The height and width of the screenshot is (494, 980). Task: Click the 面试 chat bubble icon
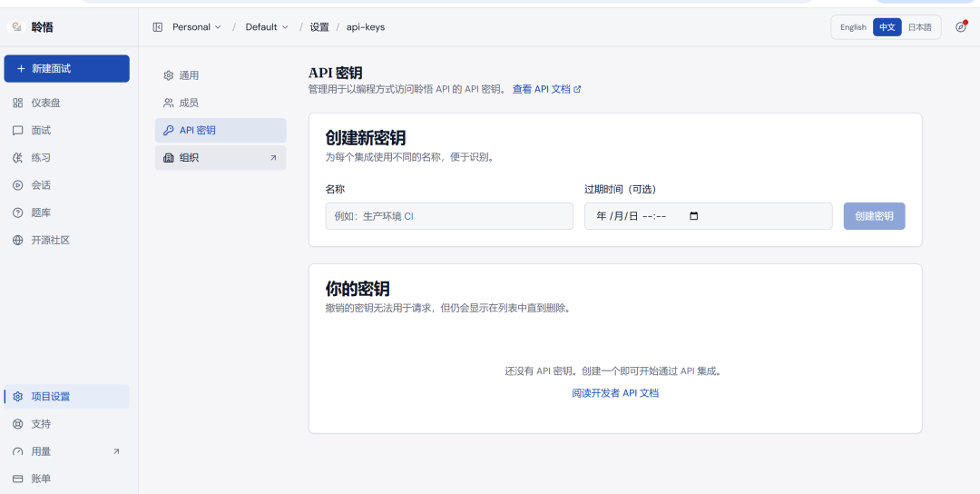[17, 131]
